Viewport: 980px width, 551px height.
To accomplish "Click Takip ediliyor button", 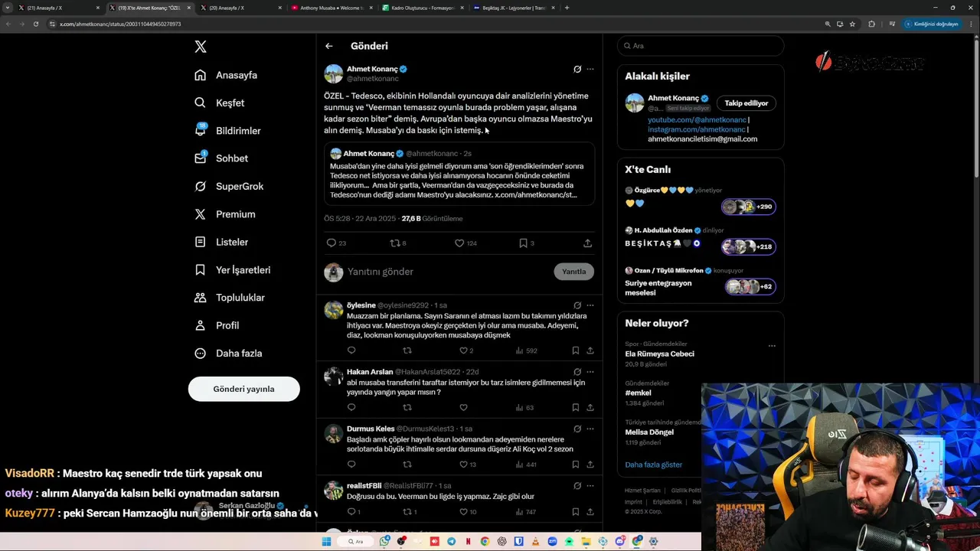I will pos(746,103).
